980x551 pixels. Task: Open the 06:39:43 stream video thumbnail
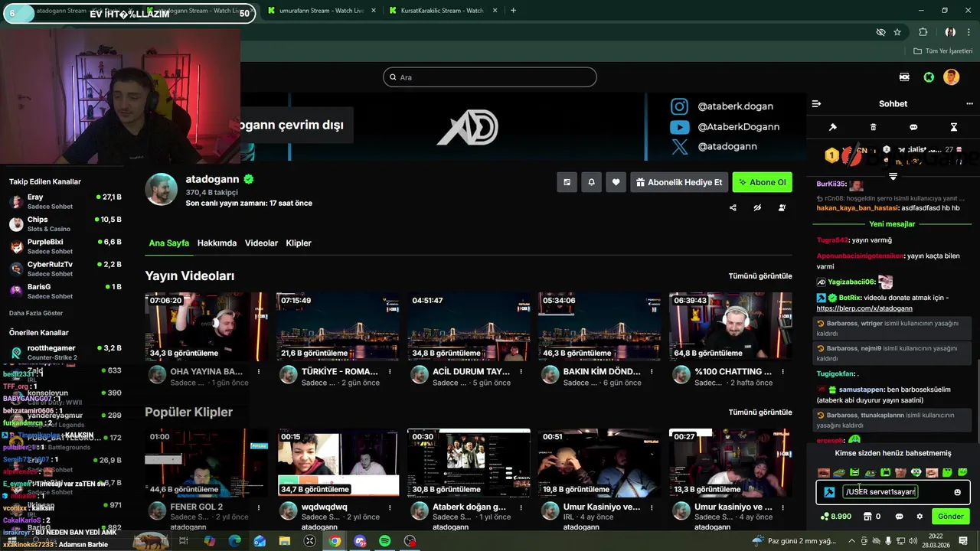click(730, 327)
